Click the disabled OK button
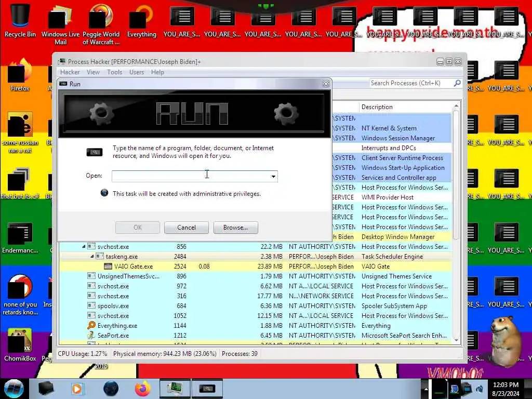The width and height of the screenshot is (532, 399). (137, 228)
